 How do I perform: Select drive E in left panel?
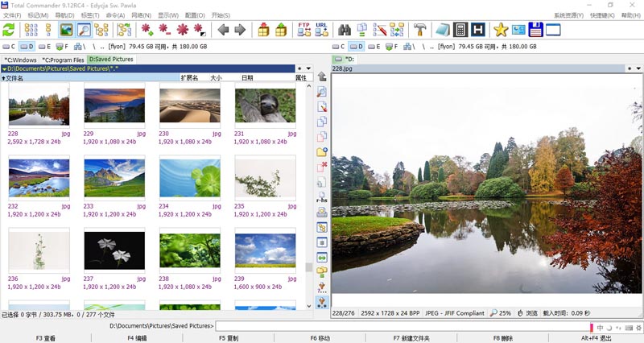point(45,47)
